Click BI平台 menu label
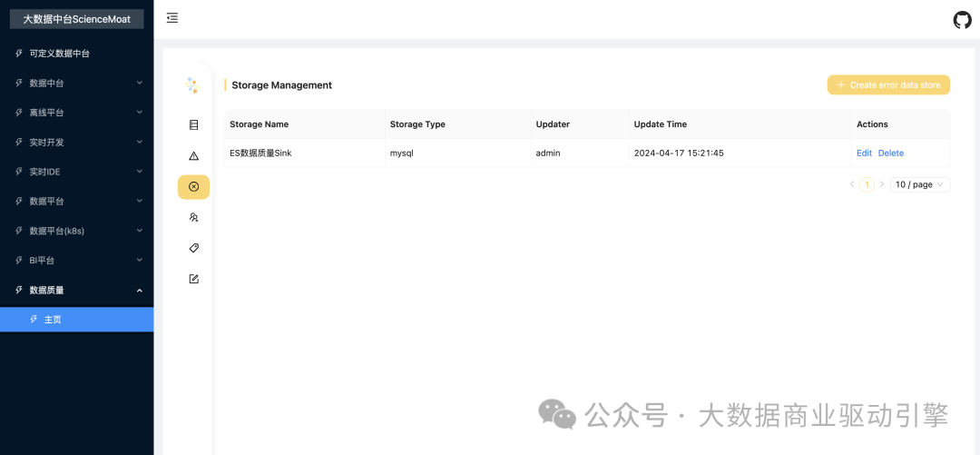Image resolution: width=980 pixels, height=455 pixels. [42, 260]
